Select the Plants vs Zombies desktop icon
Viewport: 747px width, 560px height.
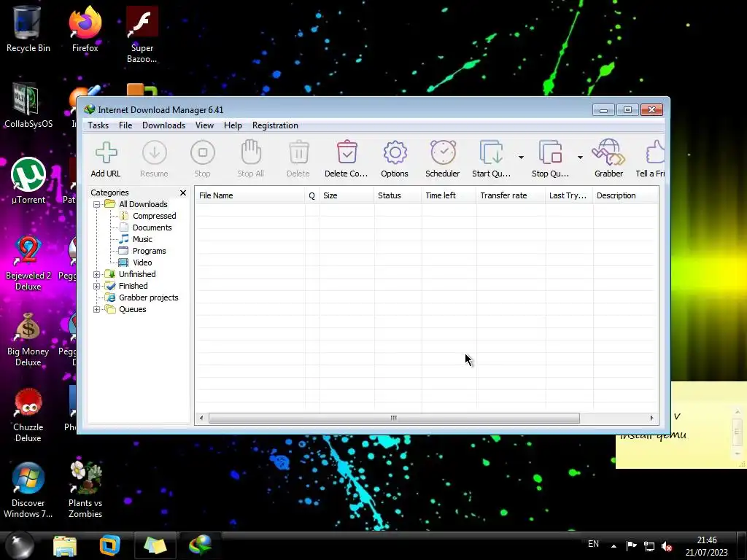85,491
